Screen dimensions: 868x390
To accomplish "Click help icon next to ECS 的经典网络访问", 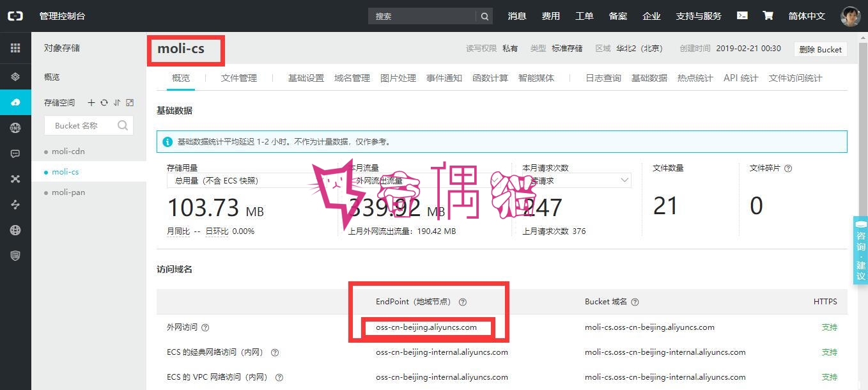I will [x=275, y=352].
